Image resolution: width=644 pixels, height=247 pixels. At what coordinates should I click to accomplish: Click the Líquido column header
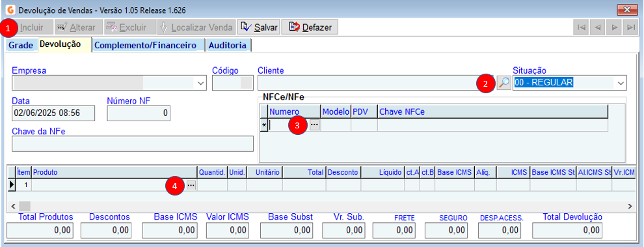click(382, 173)
